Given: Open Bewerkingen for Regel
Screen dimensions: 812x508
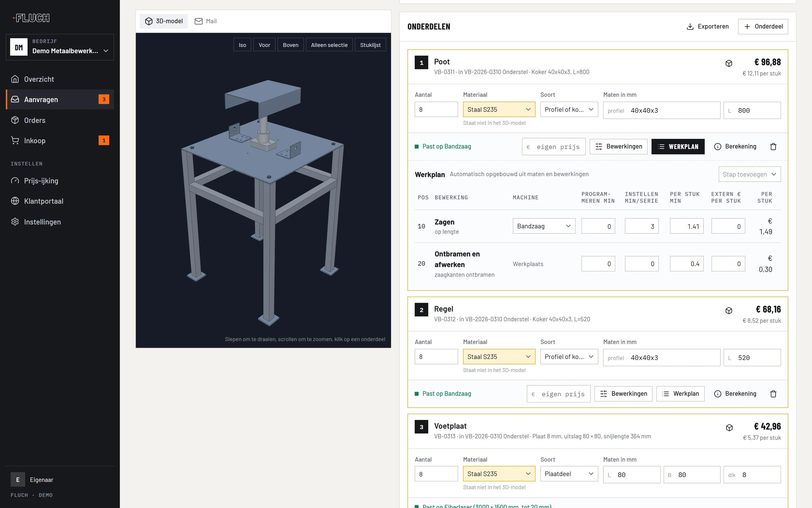Looking at the screenshot, I should 623,394.
